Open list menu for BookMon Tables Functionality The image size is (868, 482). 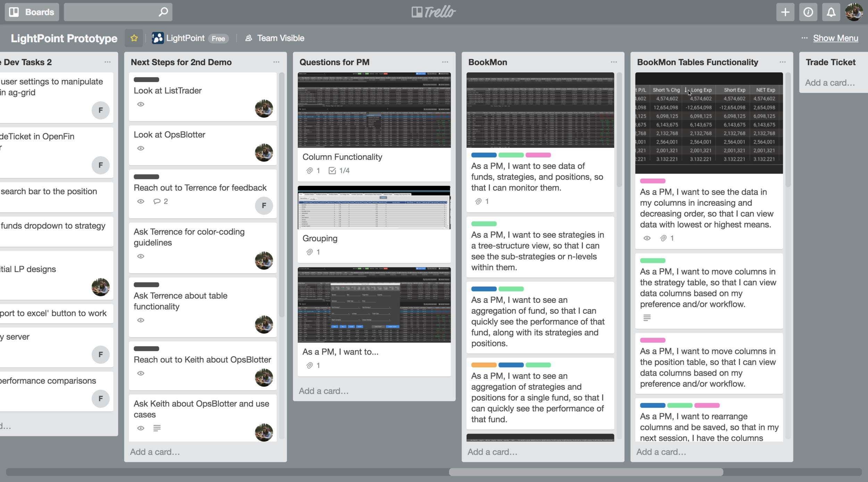click(783, 62)
